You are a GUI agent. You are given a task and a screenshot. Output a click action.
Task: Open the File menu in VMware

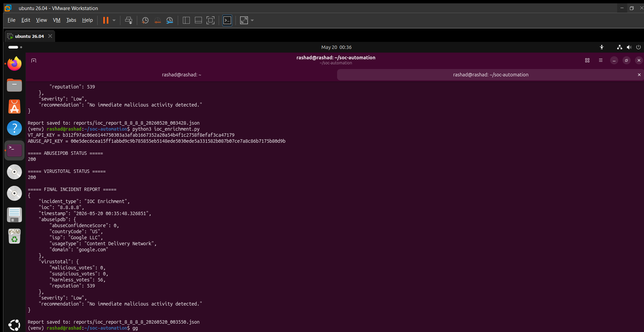(11, 20)
